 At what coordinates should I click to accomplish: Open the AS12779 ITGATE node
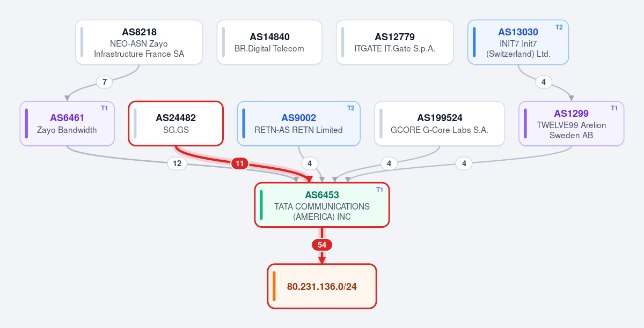click(395, 42)
